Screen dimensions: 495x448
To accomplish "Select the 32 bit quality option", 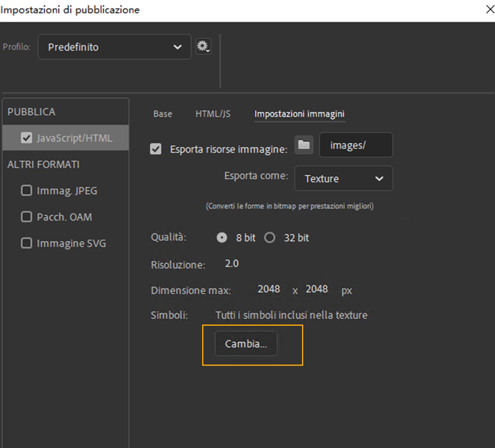I will point(270,237).
